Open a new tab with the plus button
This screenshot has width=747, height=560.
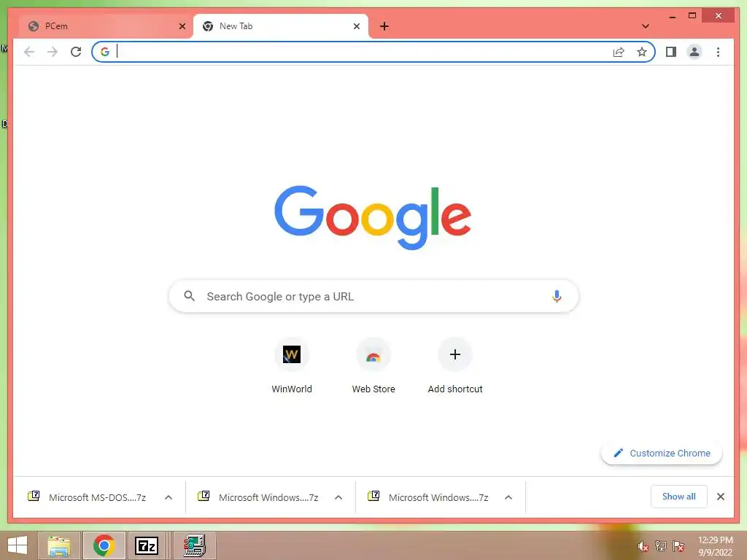click(384, 26)
